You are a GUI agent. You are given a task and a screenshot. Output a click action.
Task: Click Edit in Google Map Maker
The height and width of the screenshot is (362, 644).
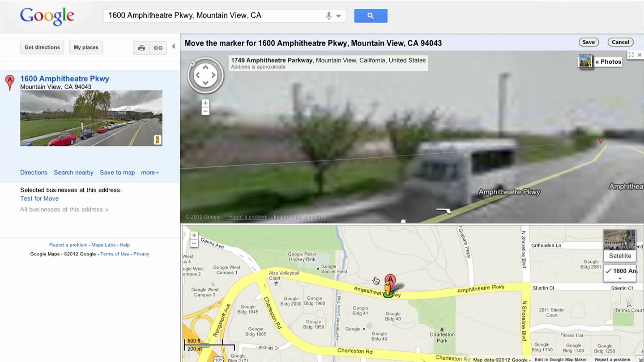561,360
